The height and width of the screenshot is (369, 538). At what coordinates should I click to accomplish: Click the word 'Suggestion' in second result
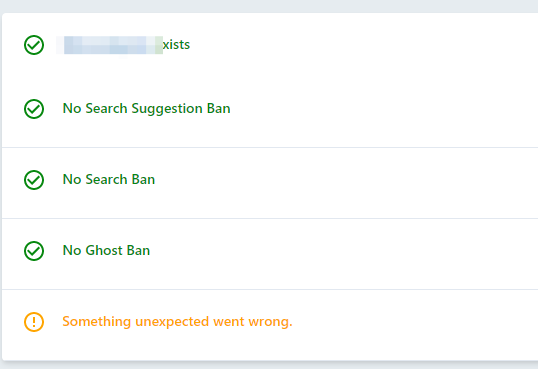pyautogui.click(x=167, y=109)
